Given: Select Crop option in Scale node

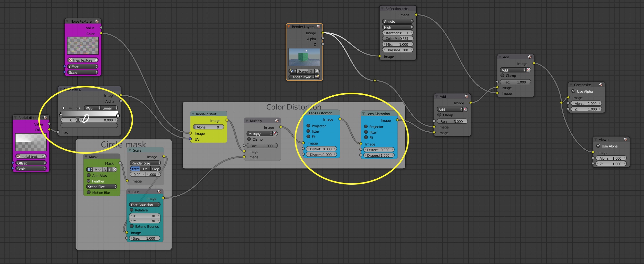Looking at the screenshot, I should (x=155, y=169).
